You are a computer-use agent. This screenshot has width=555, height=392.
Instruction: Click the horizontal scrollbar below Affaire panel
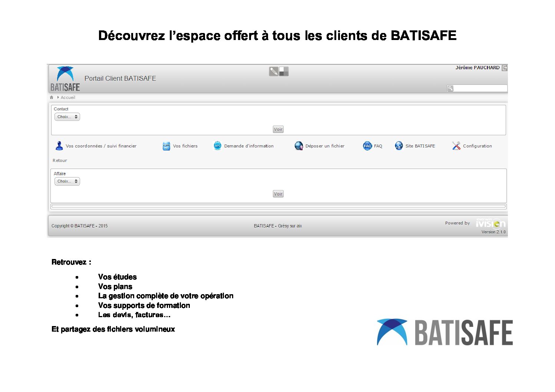point(278,206)
